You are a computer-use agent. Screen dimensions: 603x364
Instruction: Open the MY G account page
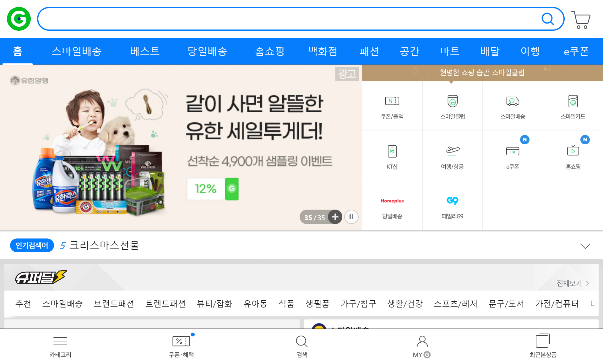[422, 346]
